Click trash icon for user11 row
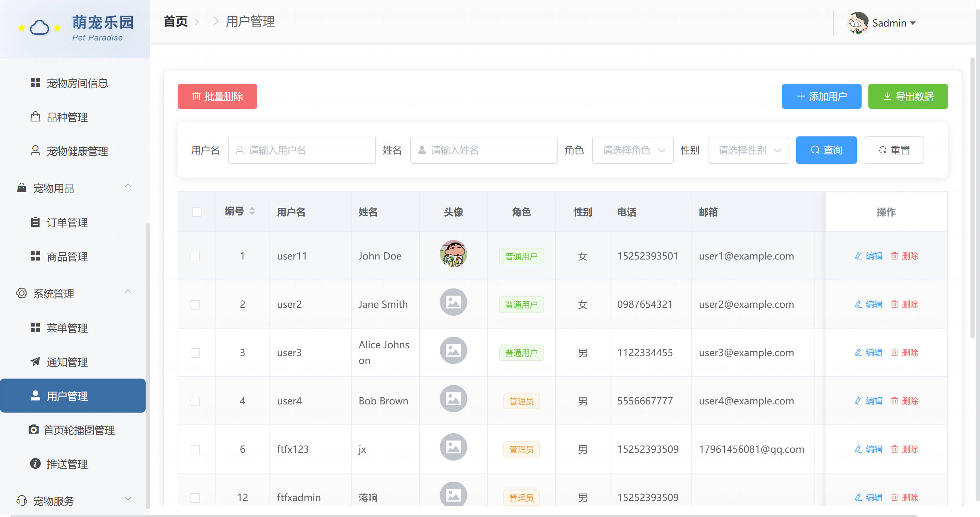980x517 pixels. point(894,256)
